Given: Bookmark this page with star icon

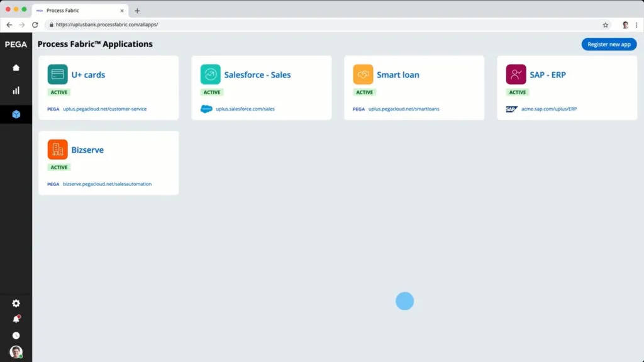Looking at the screenshot, I should (606, 25).
